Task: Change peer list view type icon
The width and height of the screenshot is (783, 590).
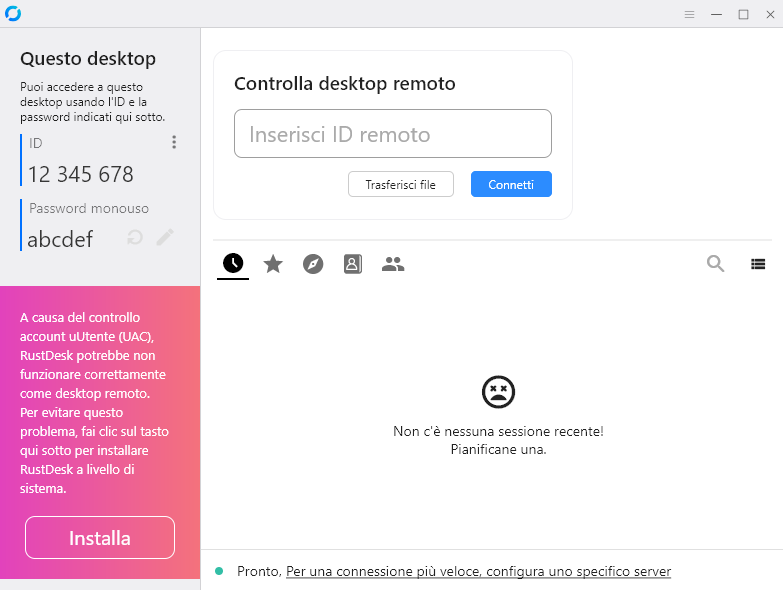Action: (758, 264)
